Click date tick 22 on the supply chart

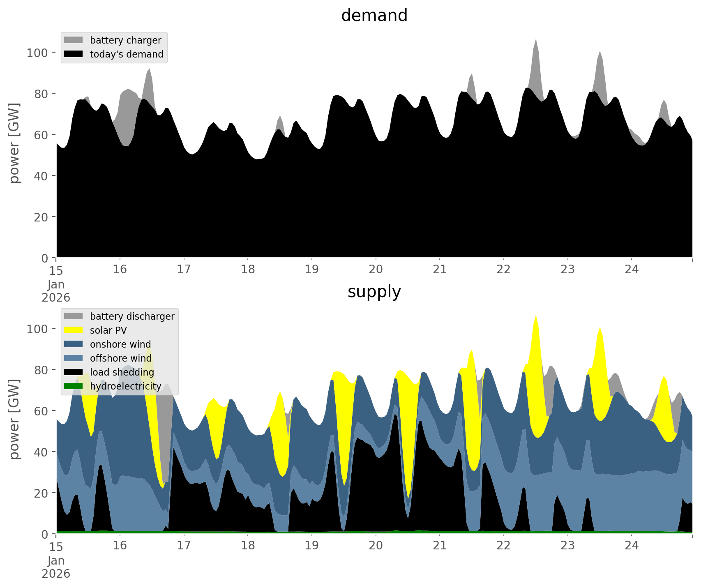[x=503, y=546]
